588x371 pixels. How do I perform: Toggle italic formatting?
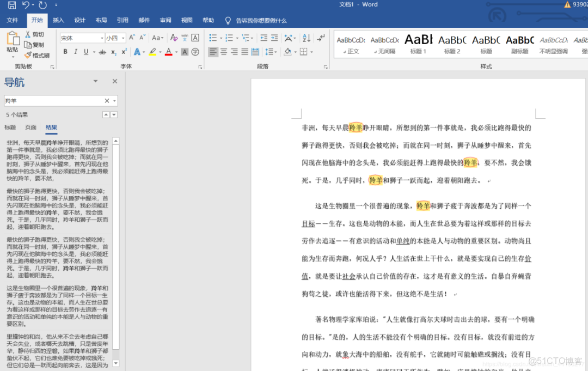(x=75, y=51)
